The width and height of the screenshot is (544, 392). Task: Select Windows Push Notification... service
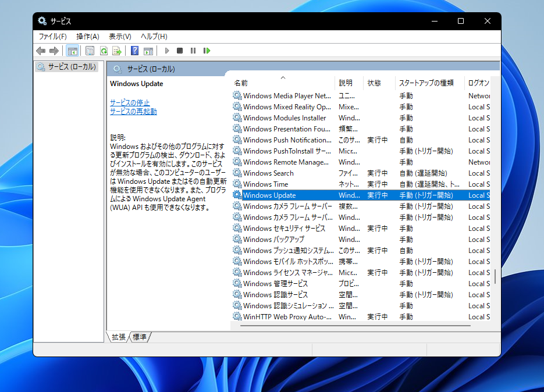[361, 140]
